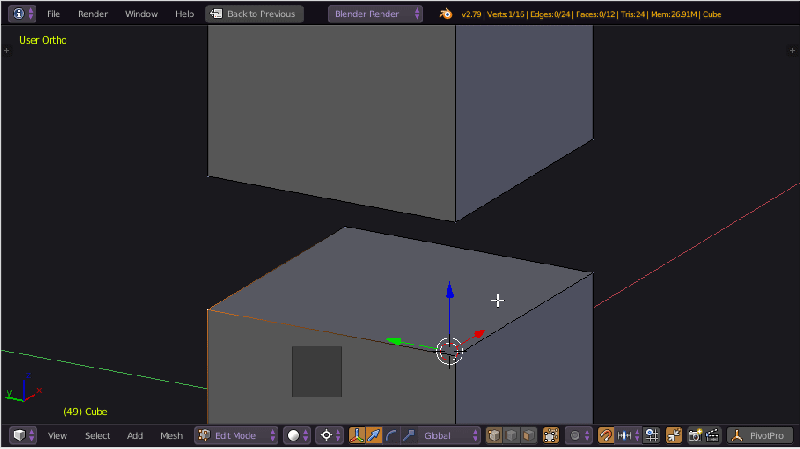Open the pivot point selector
800x449 pixels.
329,435
